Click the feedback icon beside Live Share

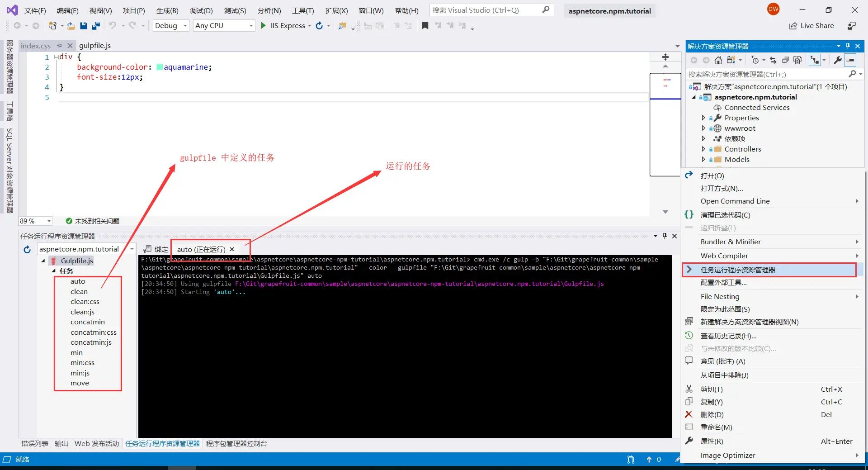point(852,26)
